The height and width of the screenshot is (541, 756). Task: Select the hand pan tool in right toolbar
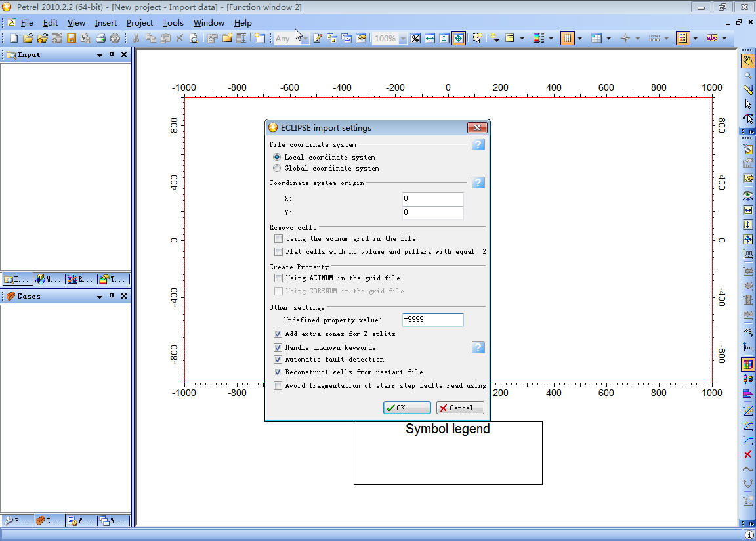coord(748,61)
